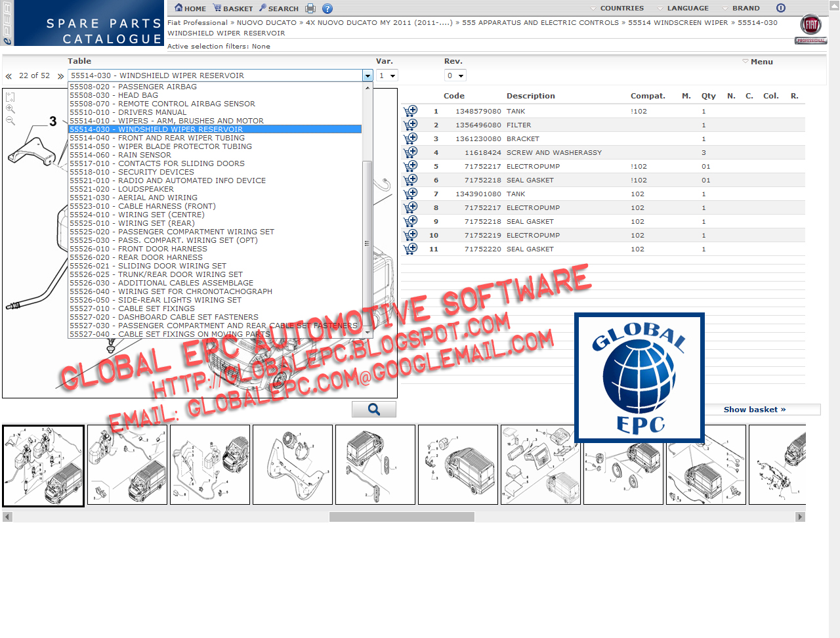Go to next table arrow
Screen dimensions: 840x638
click(60, 76)
